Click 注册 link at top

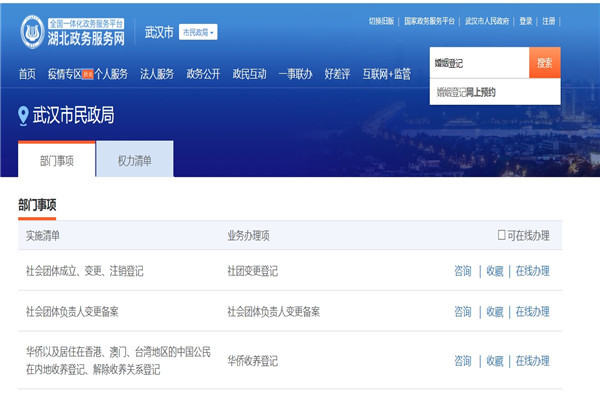549,21
